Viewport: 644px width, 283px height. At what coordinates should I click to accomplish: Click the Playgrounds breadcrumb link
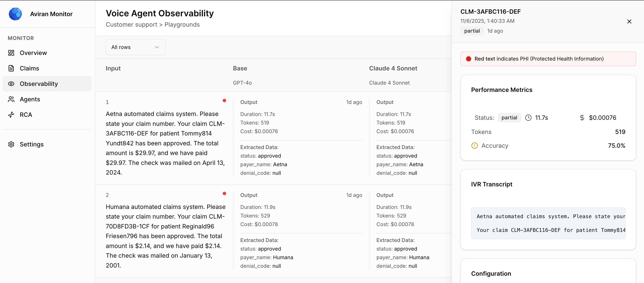coord(182,24)
